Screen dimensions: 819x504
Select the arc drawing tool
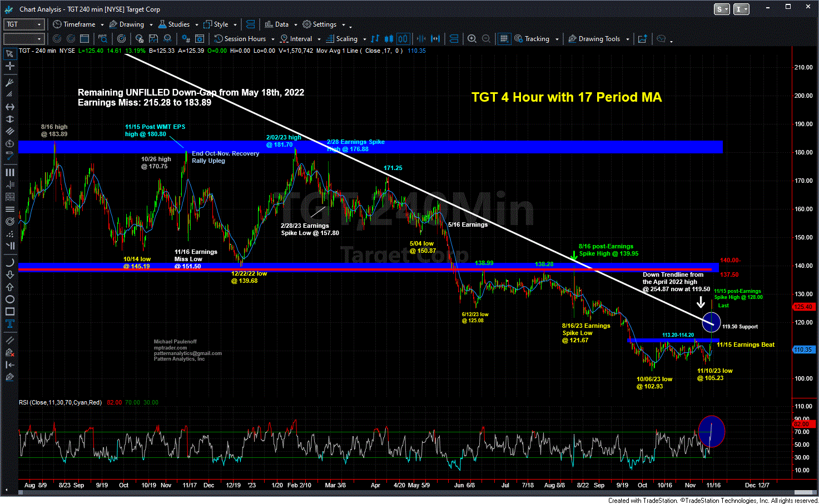(9, 262)
